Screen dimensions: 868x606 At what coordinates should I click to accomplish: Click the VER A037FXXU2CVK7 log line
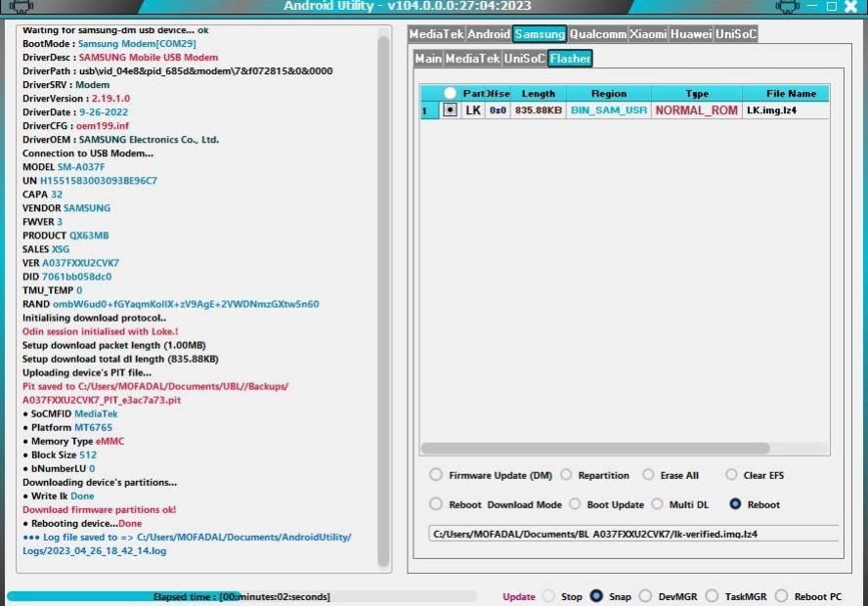70,263
